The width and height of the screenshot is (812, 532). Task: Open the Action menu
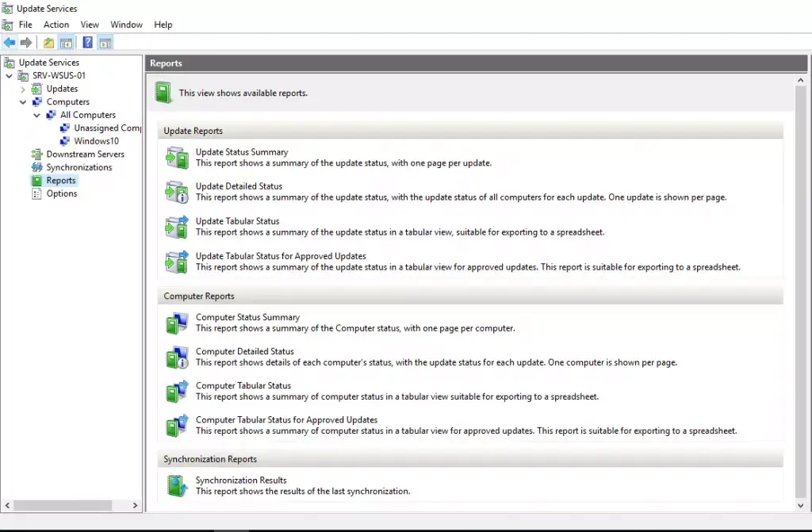[x=56, y=25]
